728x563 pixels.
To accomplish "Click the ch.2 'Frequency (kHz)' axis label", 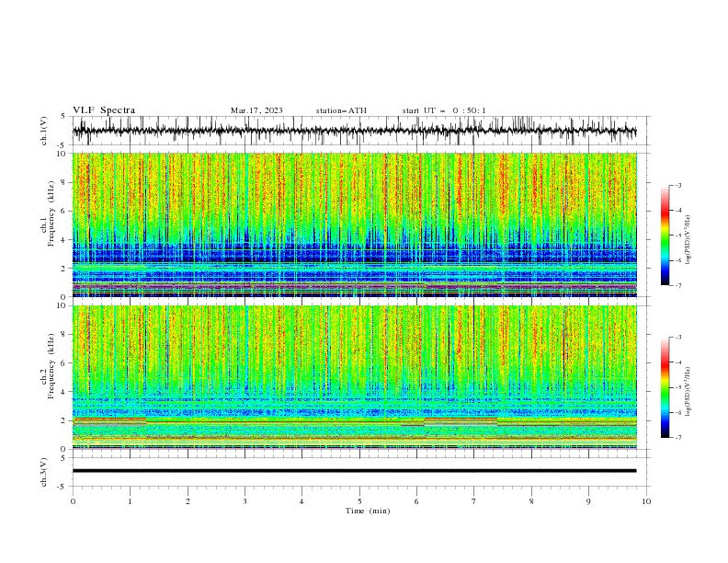I will click(51, 365).
